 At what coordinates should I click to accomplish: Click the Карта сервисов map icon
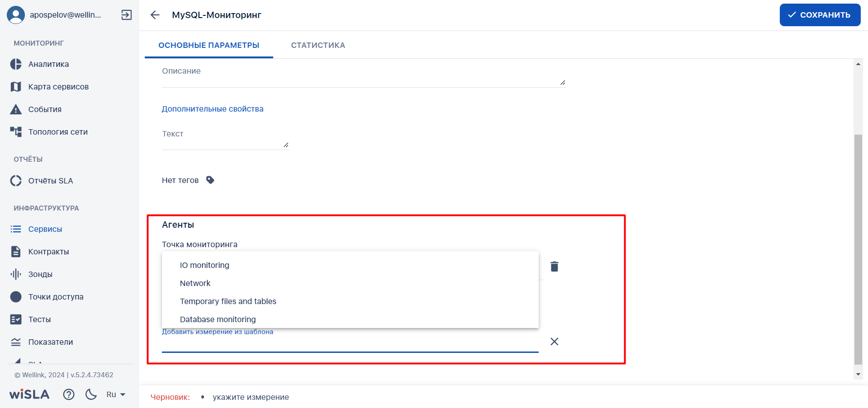[x=16, y=87]
